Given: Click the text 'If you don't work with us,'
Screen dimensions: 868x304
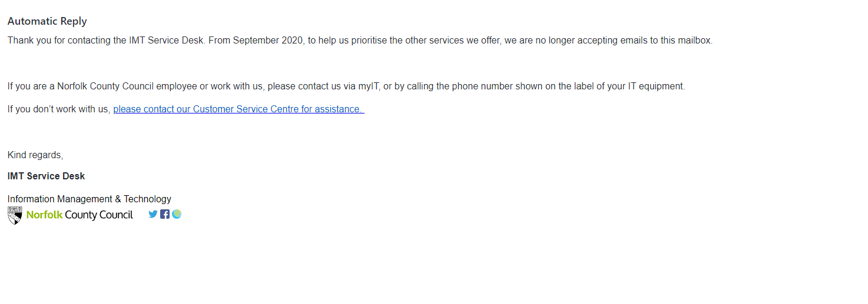Looking at the screenshot, I should click(x=59, y=109).
